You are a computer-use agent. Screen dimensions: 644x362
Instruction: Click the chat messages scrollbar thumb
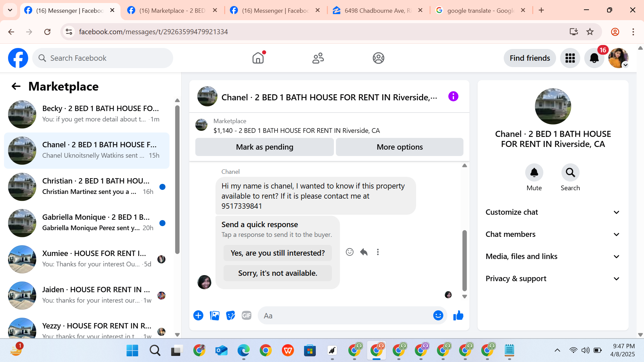(x=464, y=260)
